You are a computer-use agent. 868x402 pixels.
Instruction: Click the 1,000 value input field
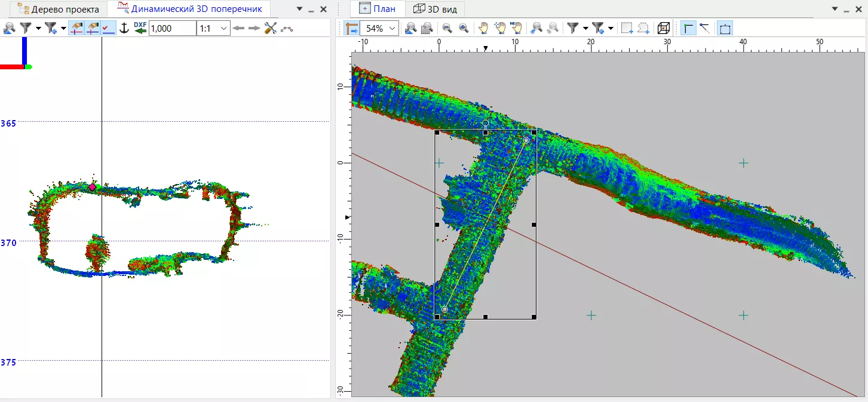(x=171, y=28)
